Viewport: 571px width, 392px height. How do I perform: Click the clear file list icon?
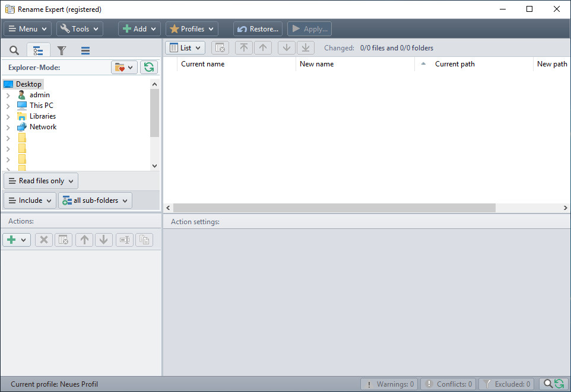[220, 48]
